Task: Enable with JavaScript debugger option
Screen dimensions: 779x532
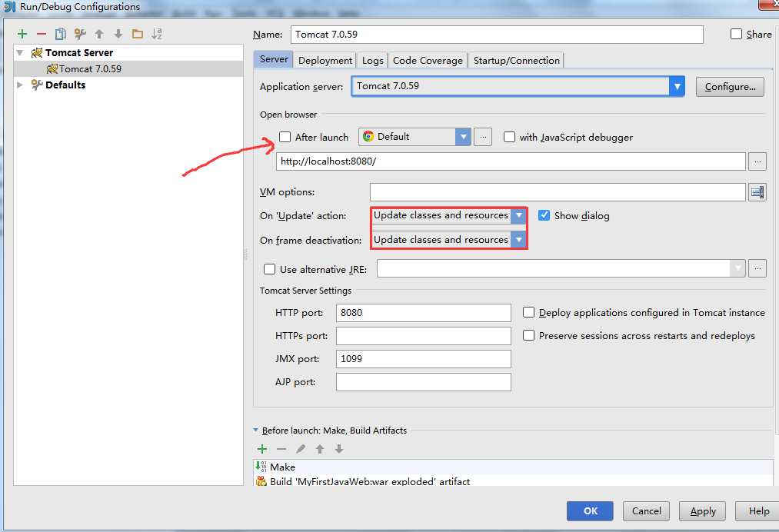Action: (x=509, y=137)
